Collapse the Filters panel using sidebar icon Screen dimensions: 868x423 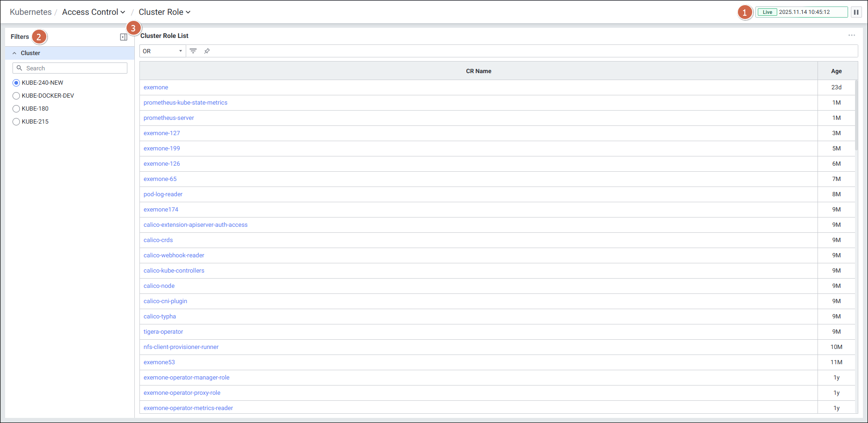[124, 37]
